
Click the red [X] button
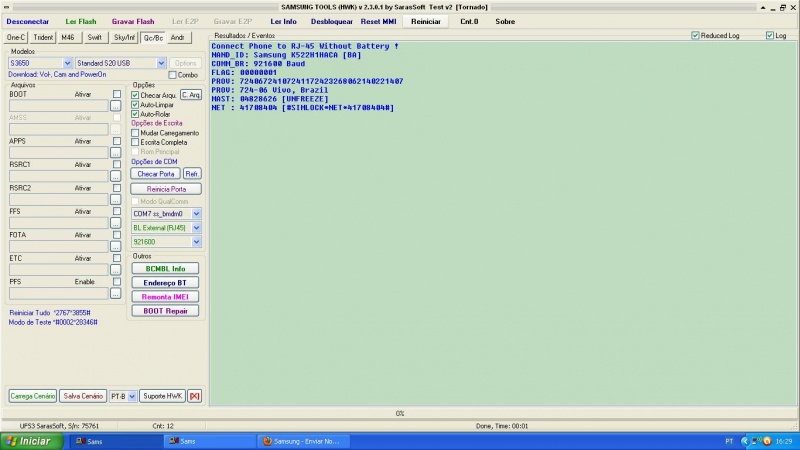[194, 396]
